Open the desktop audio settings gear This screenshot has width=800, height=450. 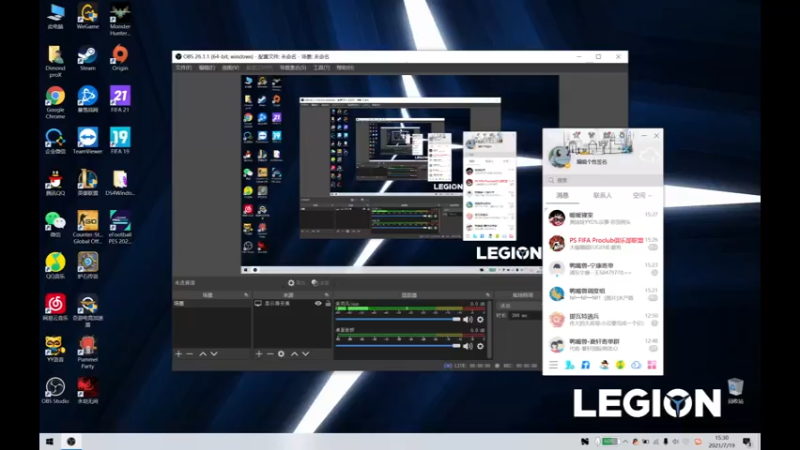[480, 346]
